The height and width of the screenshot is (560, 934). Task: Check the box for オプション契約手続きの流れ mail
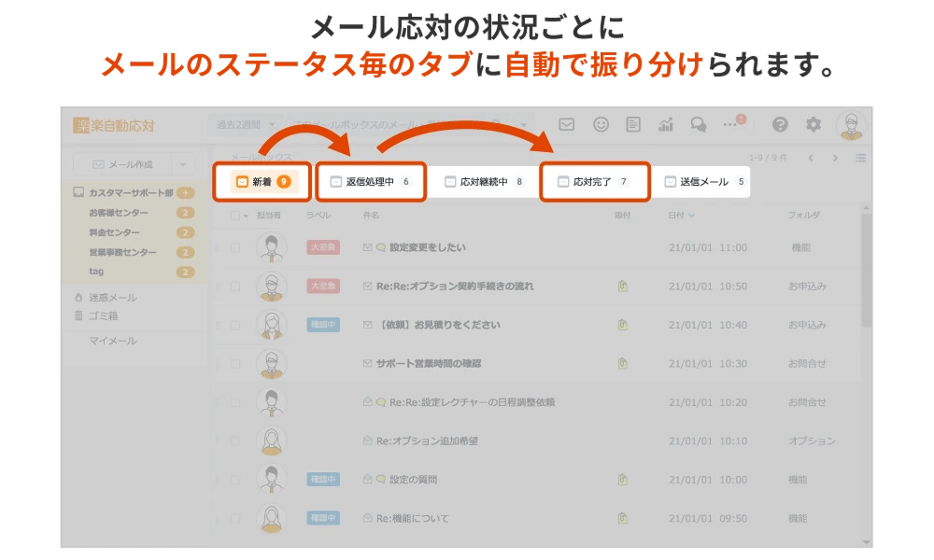point(235,287)
